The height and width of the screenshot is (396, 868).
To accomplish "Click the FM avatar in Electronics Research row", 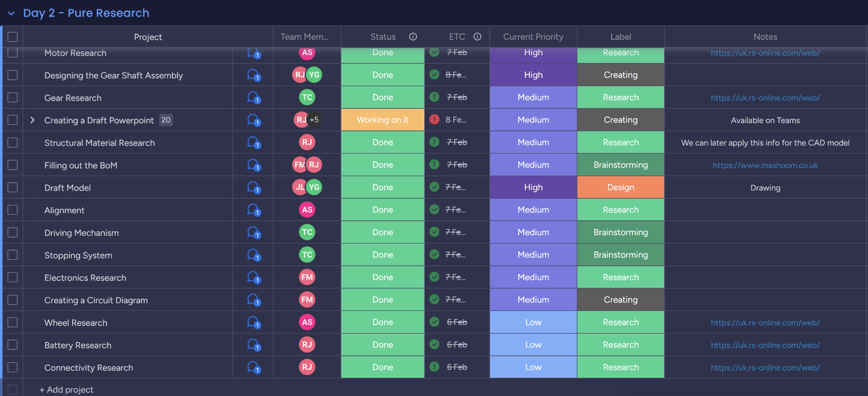I will 307,277.
